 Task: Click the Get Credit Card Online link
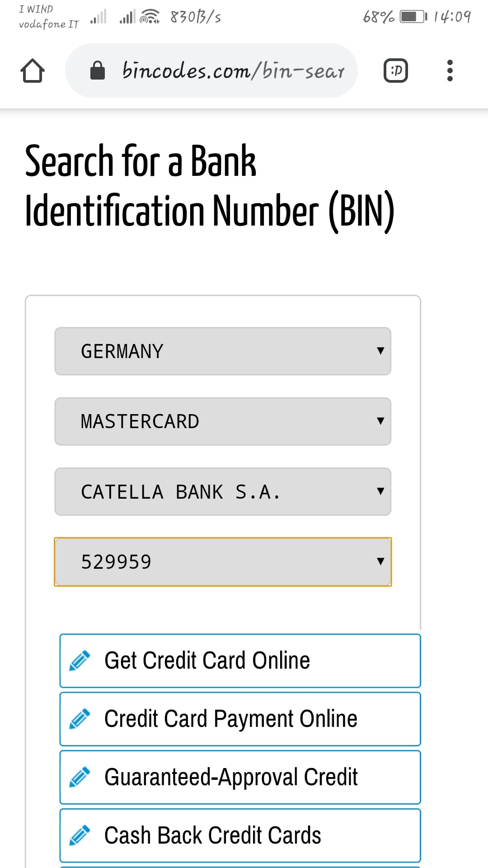207,660
